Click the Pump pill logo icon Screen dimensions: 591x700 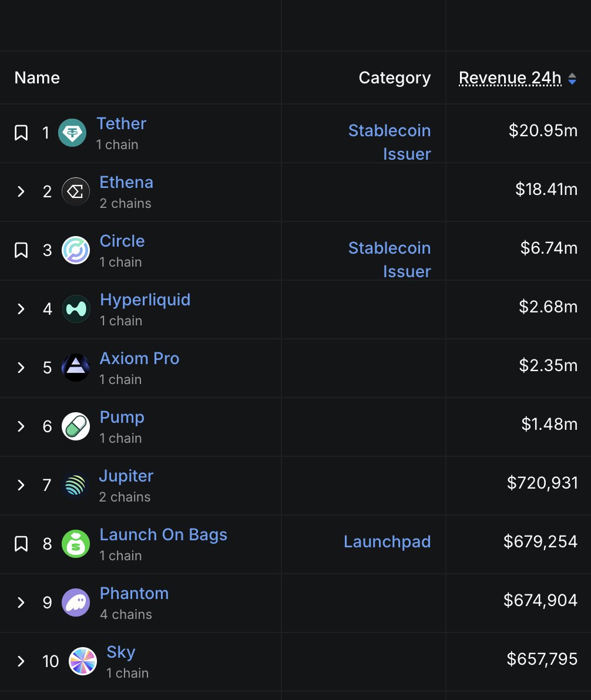76,426
